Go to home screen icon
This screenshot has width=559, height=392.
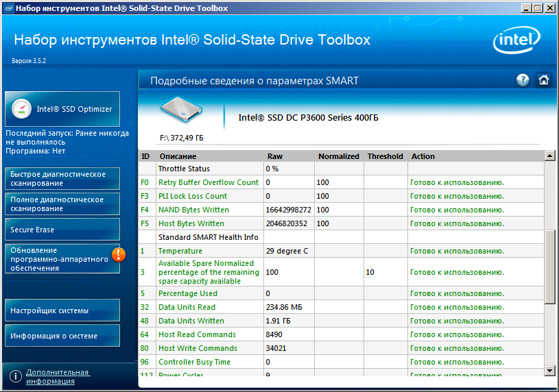pos(544,79)
